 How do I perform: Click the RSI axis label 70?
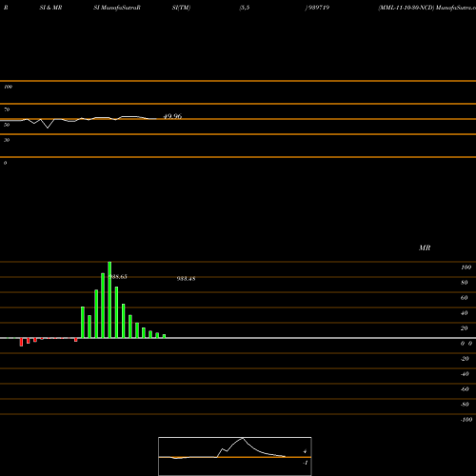coord(7,109)
